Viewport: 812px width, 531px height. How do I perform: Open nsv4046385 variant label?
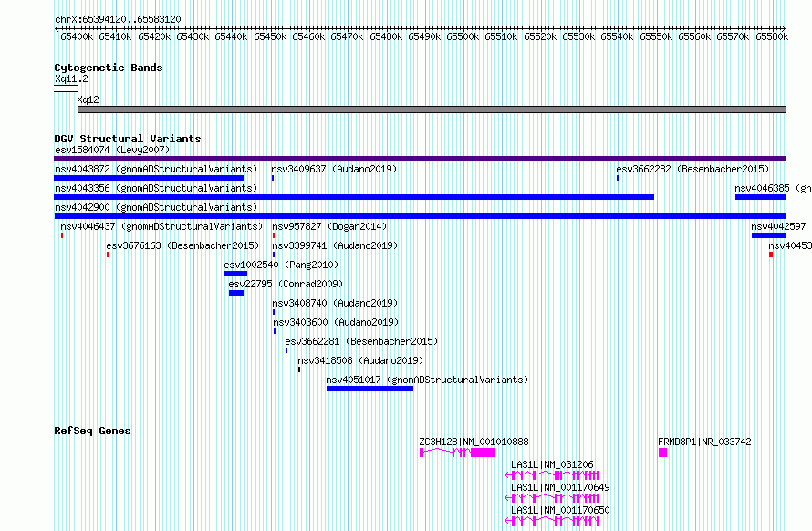pyautogui.click(x=773, y=189)
